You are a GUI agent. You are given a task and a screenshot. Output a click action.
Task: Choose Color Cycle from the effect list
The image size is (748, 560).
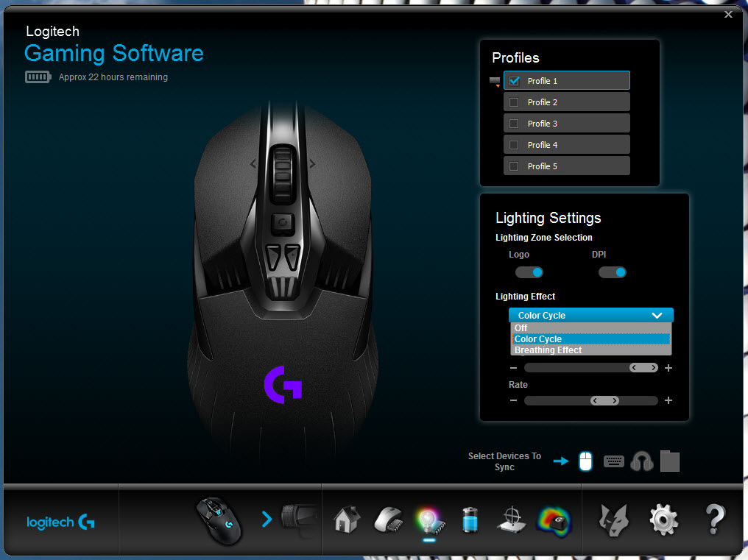coord(591,339)
